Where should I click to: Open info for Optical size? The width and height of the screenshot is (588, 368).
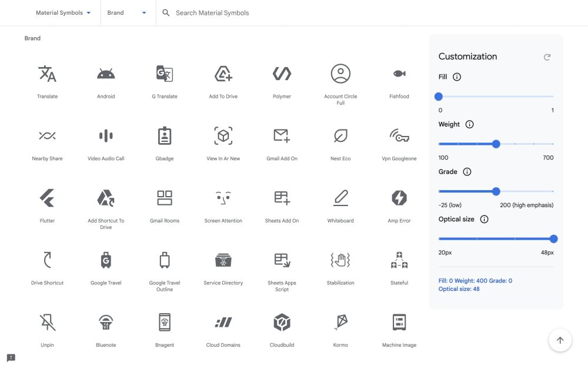coord(485,219)
